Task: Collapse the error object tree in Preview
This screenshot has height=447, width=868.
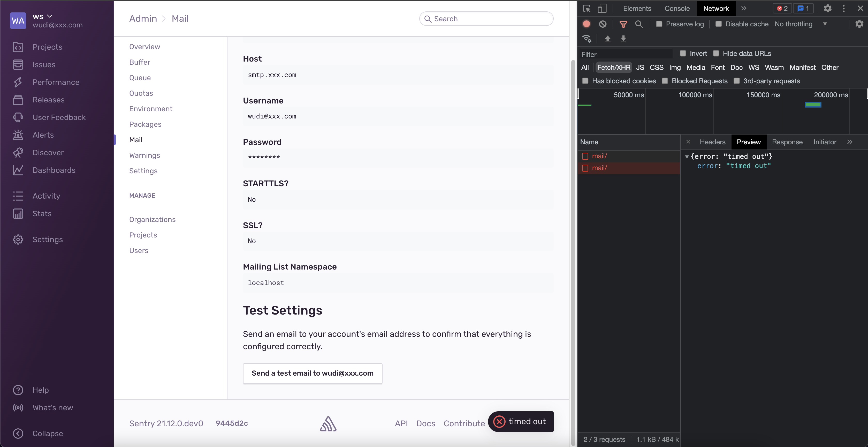Action: 687,157
